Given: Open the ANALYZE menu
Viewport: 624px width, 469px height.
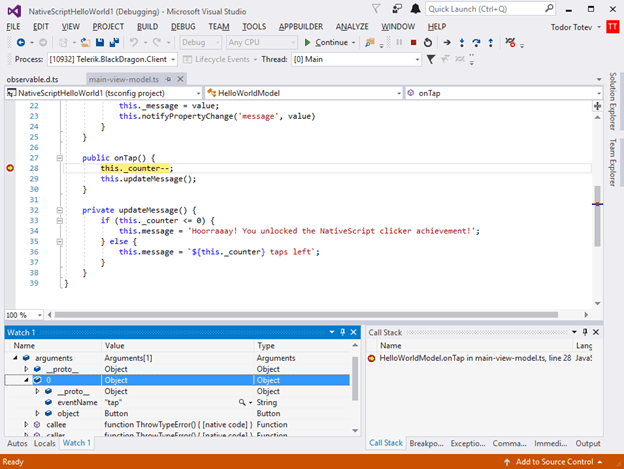Looking at the screenshot, I should pyautogui.click(x=352, y=27).
